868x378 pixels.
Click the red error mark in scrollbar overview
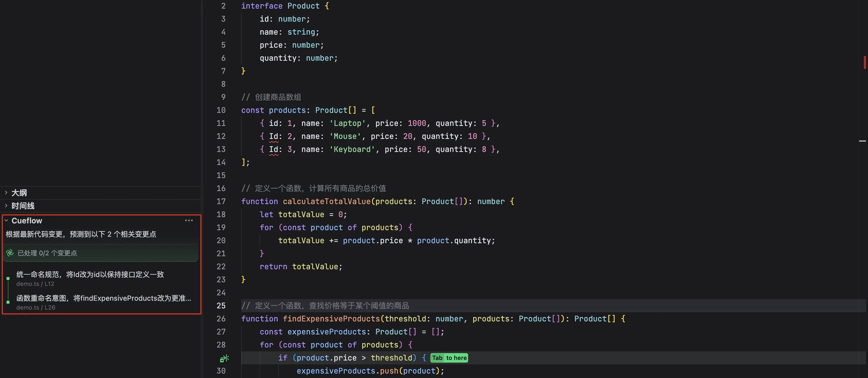[x=864, y=62]
